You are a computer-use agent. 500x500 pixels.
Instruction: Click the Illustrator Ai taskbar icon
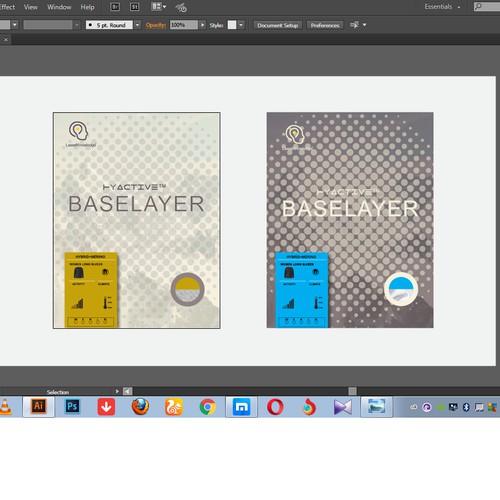coord(39,407)
